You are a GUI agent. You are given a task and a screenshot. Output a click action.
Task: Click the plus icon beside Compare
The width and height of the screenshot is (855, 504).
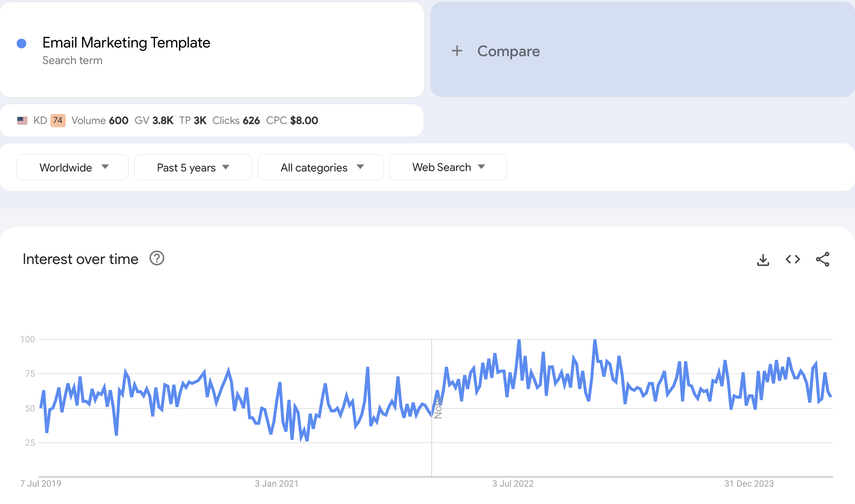click(x=457, y=51)
